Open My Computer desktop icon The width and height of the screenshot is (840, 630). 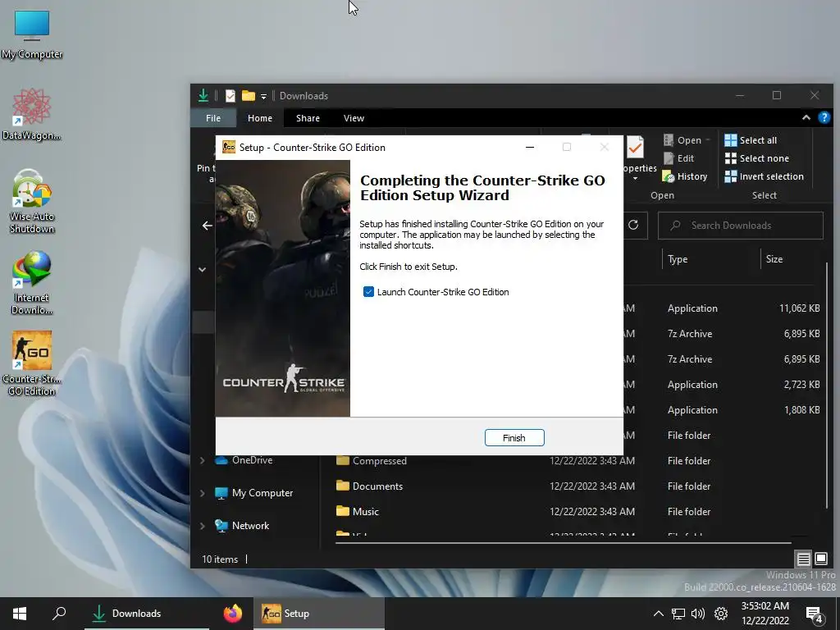pyautogui.click(x=32, y=35)
